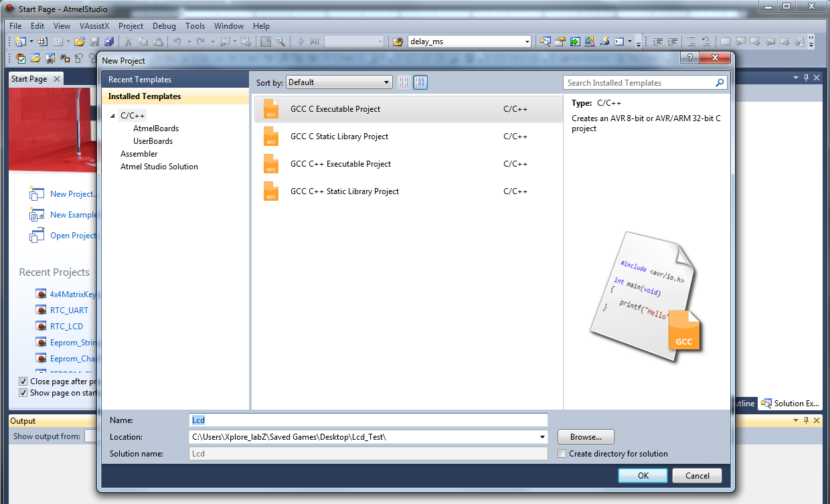Select Atmel Studio Solution template category
The width and height of the screenshot is (830, 504).
pyautogui.click(x=159, y=167)
